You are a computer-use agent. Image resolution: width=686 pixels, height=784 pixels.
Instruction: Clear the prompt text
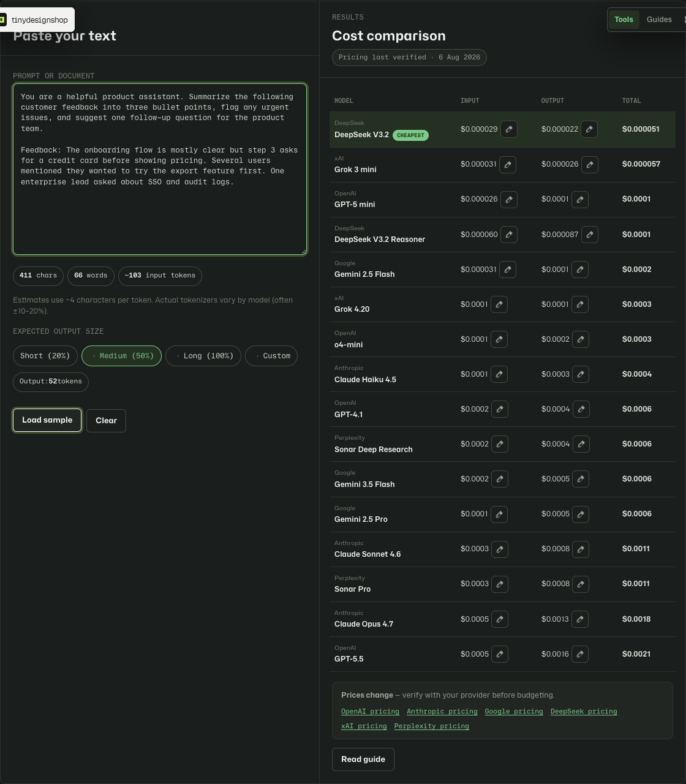pyautogui.click(x=106, y=421)
